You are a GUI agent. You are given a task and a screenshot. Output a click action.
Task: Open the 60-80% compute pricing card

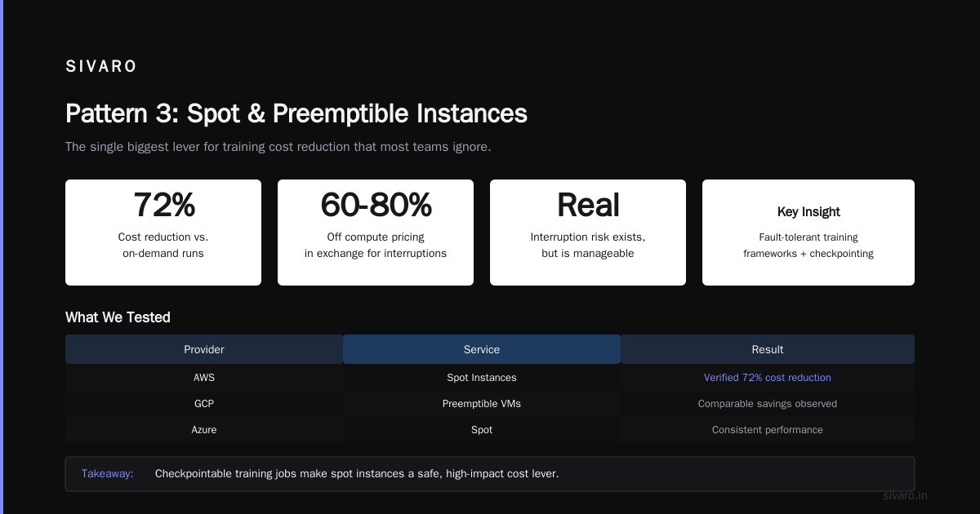coord(376,233)
